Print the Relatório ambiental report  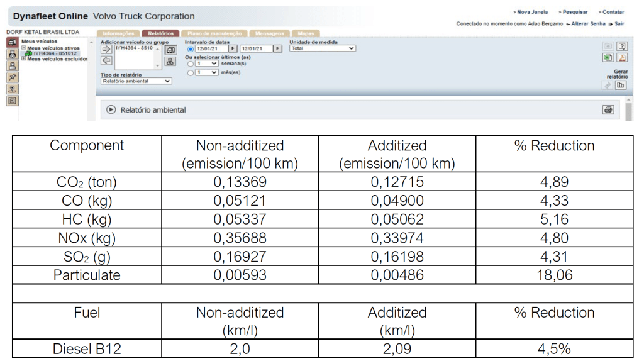click(608, 109)
